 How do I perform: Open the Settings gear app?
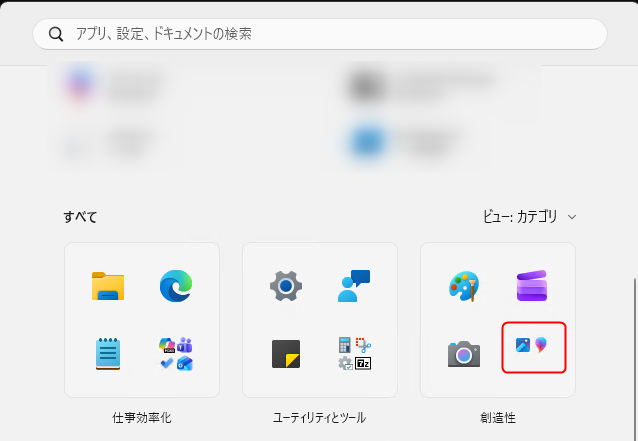(x=286, y=286)
